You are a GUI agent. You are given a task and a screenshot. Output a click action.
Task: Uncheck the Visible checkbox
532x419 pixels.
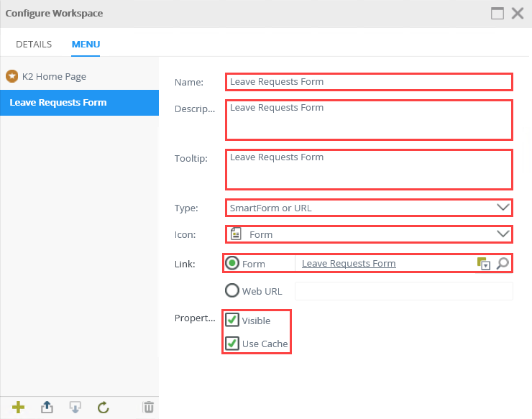coord(232,320)
